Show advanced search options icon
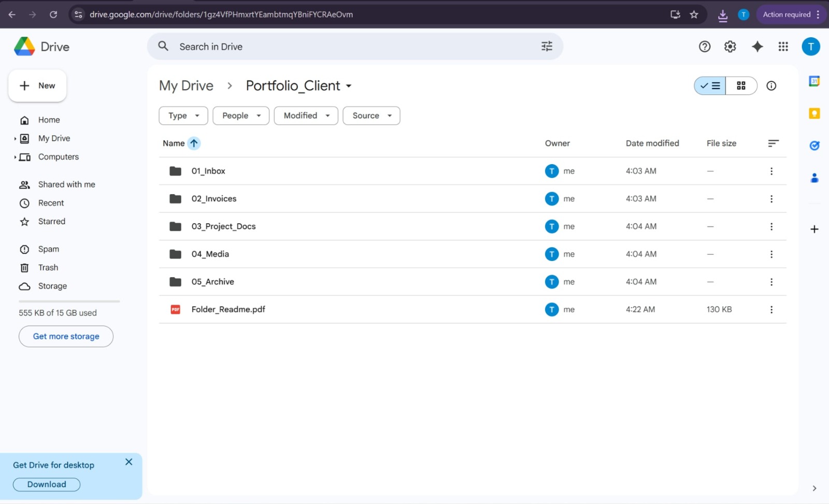 pyautogui.click(x=547, y=47)
